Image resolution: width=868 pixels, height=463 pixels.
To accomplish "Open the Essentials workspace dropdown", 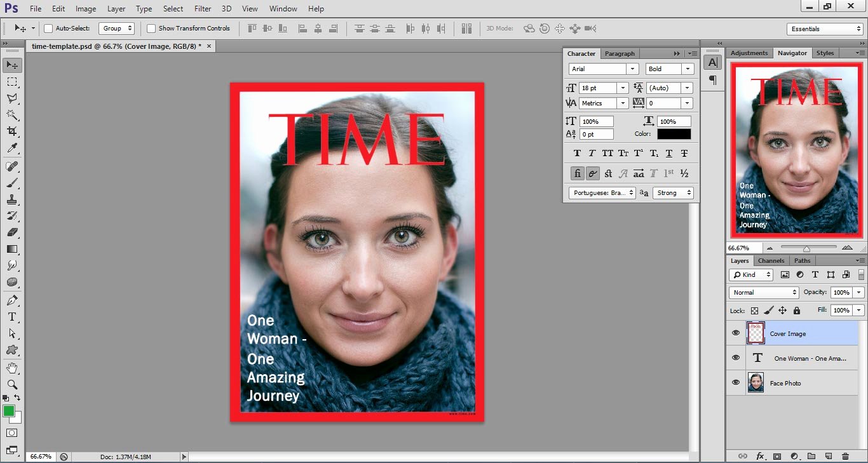I will pyautogui.click(x=825, y=29).
